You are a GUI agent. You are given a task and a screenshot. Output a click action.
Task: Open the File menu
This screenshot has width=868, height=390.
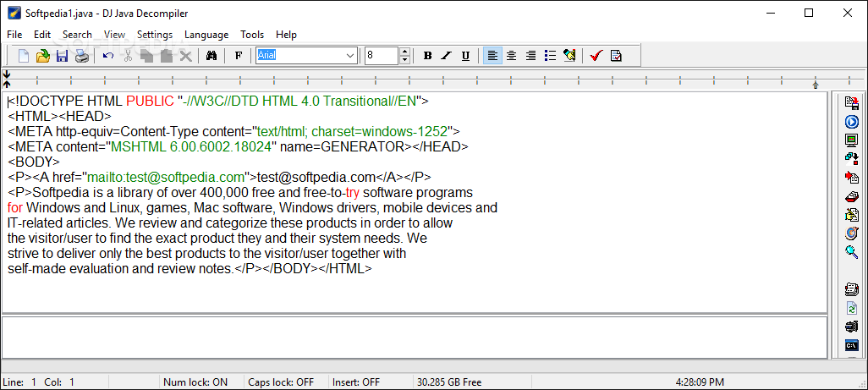pyautogui.click(x=14, y=35)
